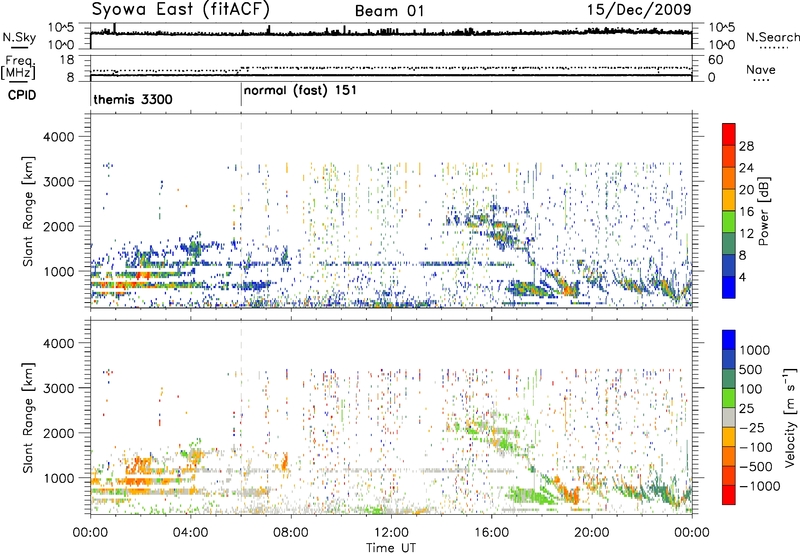This screenshot has width=800, height=554.
Task: Click the '4000' tick on power plot axis
Action: (x=58, y=137)
